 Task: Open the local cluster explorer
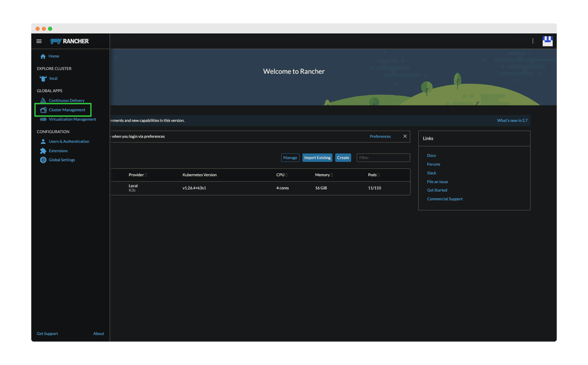(x=53, y=78)
